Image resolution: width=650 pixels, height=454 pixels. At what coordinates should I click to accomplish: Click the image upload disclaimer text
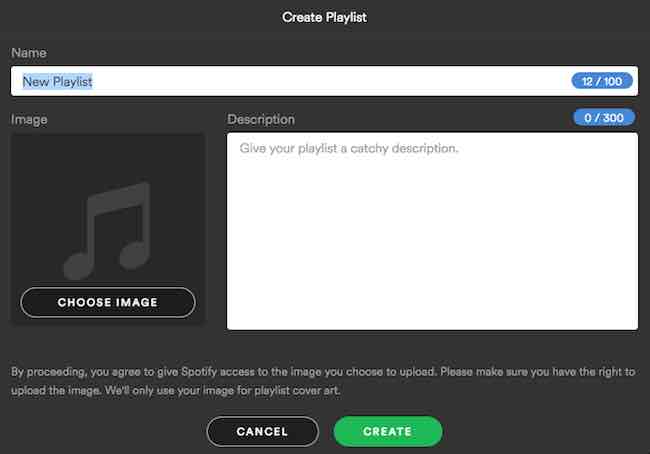click(323, 381)
